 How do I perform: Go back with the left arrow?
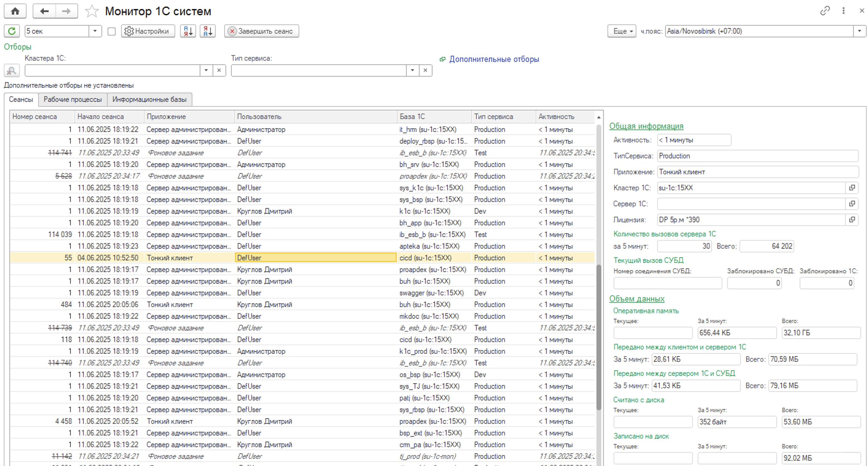point(44,11)
